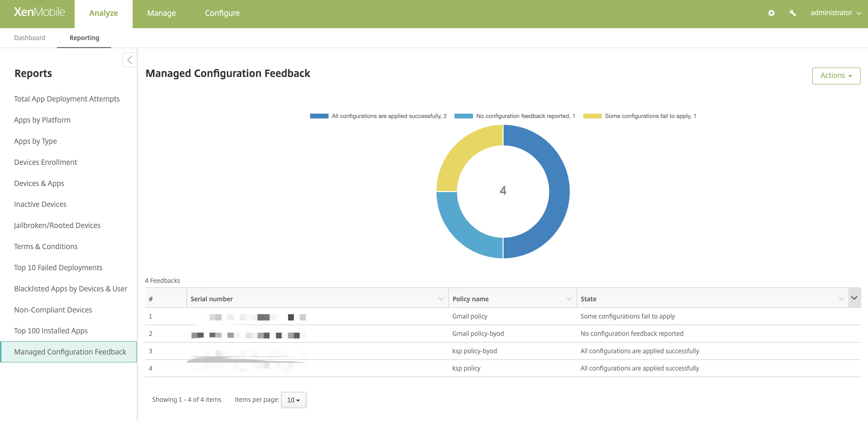The height and width of the screenshot is (421, 868).
Task: Collapse the Reports sidebar with the arrow icon
Action: pyautogui.click(x=129, y=60)
